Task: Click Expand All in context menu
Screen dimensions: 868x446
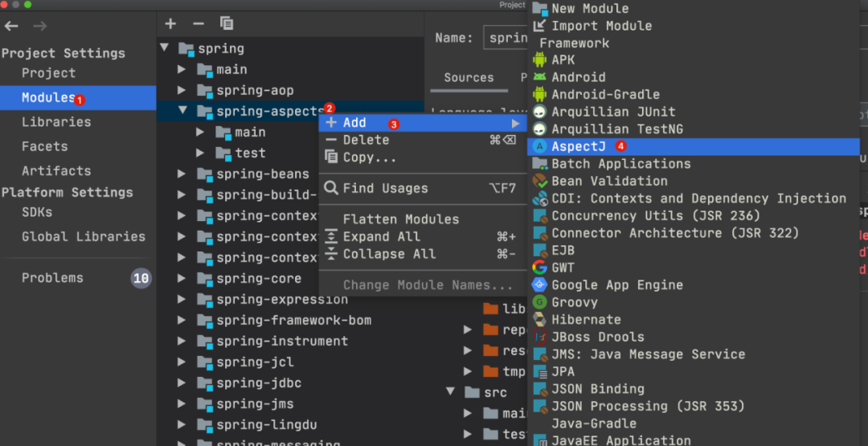Action: (x=381, y=237)
